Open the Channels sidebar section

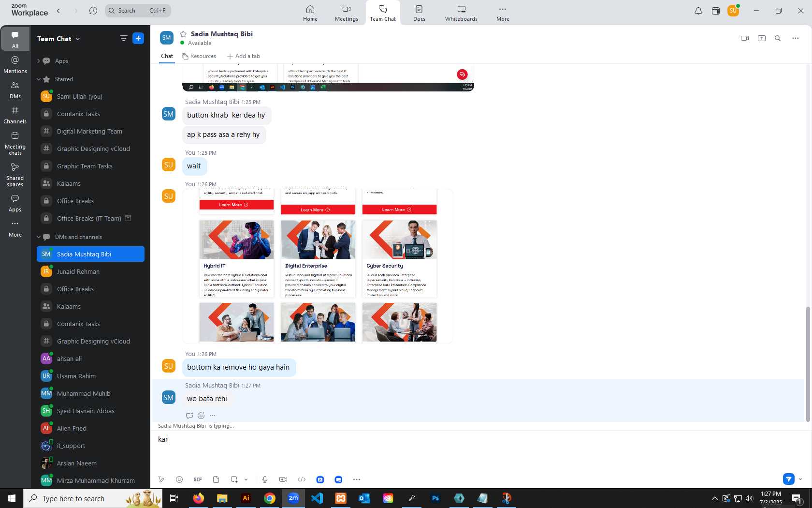(15, 115)
